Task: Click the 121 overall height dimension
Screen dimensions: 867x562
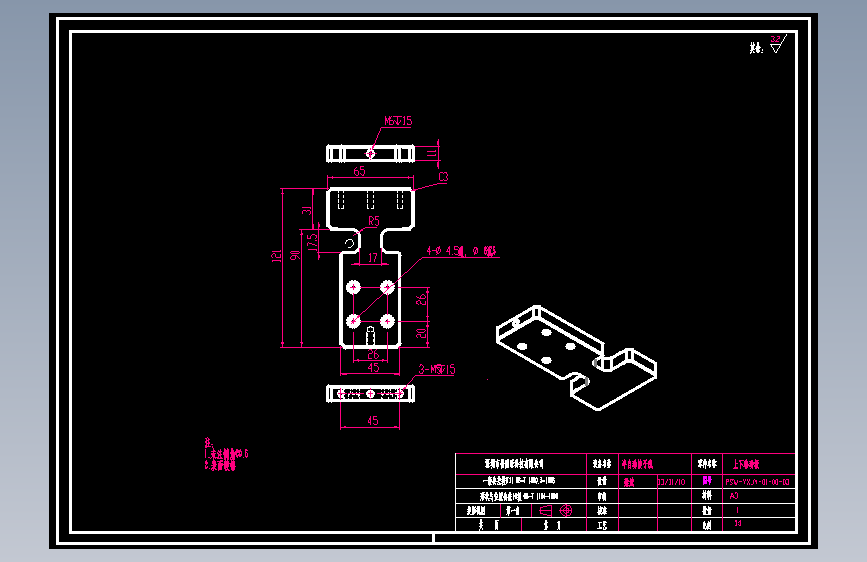Action: click(x=276, y=256)
